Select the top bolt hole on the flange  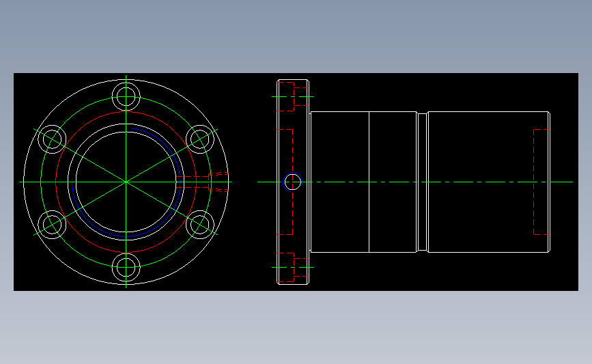point(126,97)
